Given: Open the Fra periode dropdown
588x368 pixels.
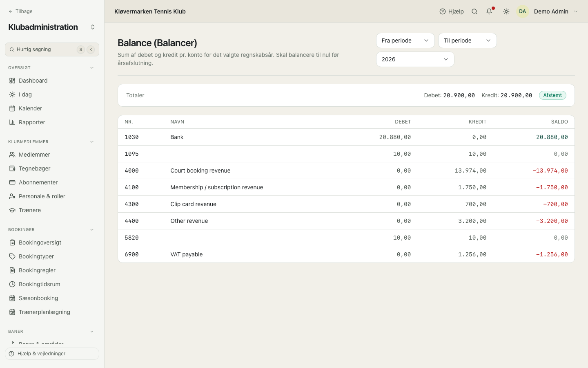Looking at the screenshot, I should 405,40.
